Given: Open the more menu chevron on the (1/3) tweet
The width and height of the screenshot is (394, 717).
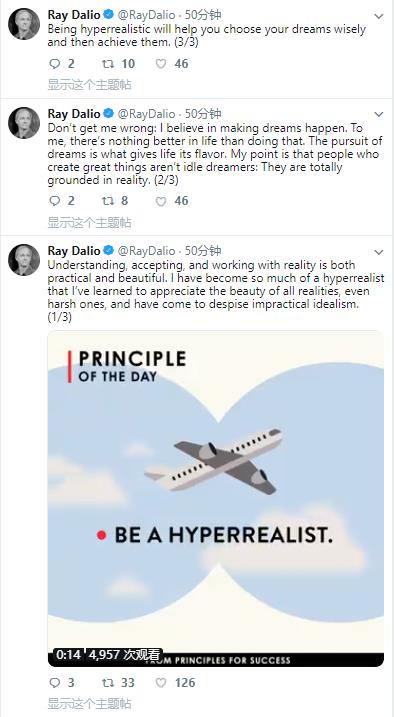Looking at the screenshot, I should point(378,252).
